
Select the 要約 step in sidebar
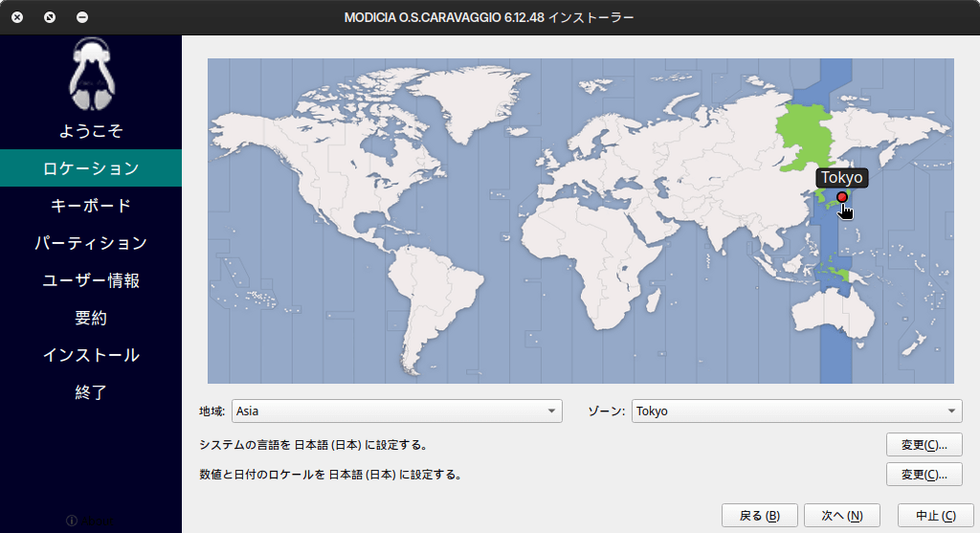[x=91, y=318]
